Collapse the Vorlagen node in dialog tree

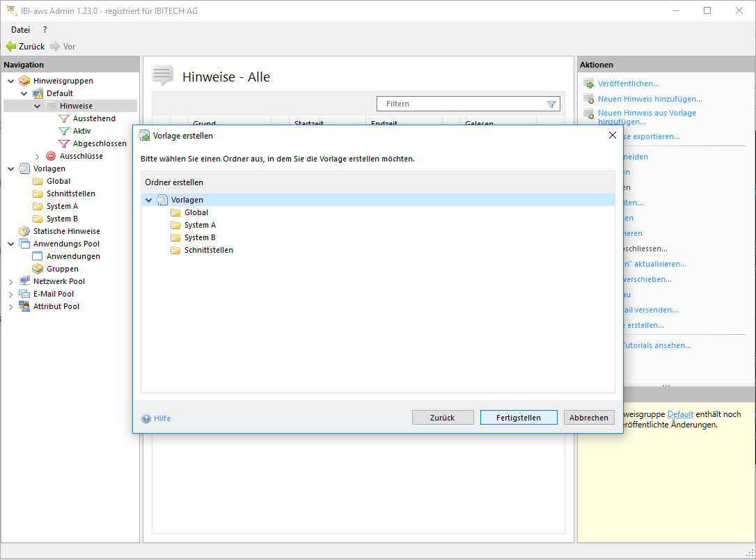[x=148, y=200]
